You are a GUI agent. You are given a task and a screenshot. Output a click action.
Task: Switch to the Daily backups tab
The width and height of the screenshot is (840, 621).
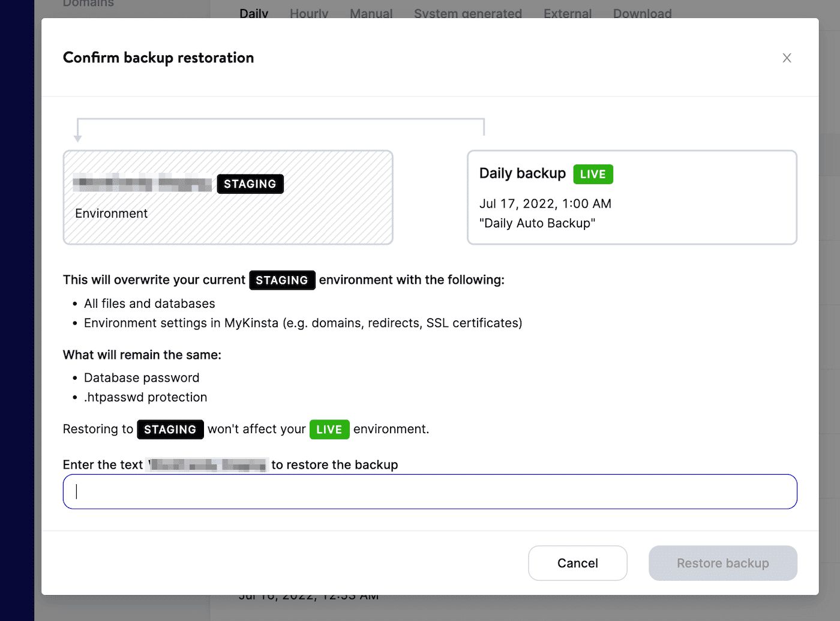click(253, 13)
